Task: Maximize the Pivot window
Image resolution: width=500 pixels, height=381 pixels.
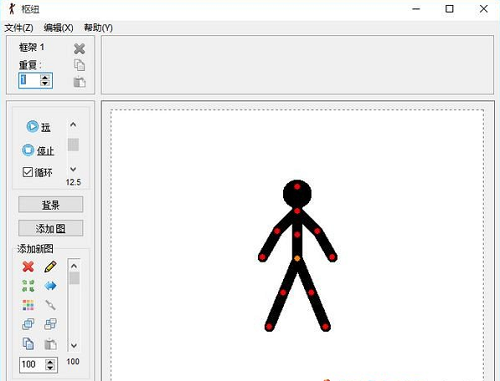Action: 449,9
